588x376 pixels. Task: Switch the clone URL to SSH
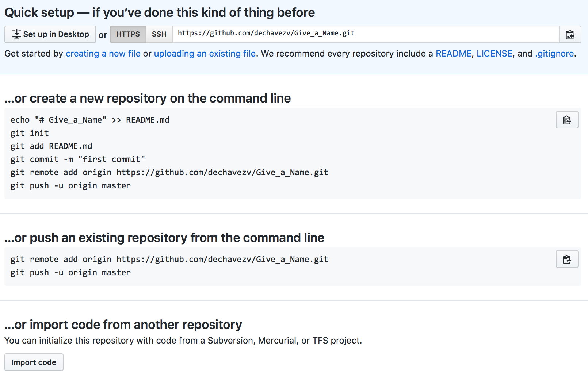[159, 34]
